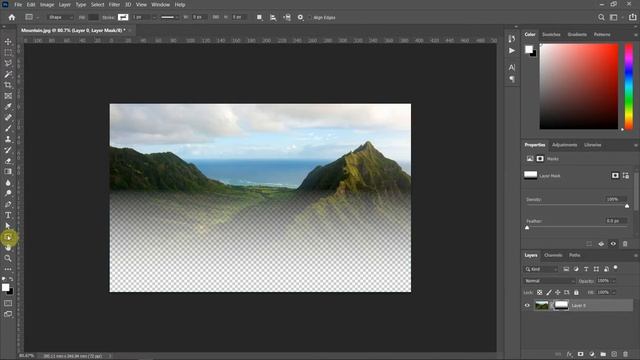Open the Edit Toolbar three-dots button
Viewport: 640px width, 360px height.
pos(8,269)
